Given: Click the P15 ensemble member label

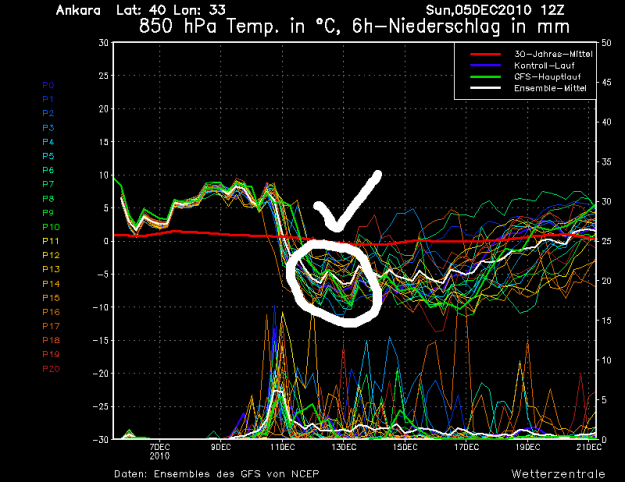Looking at the screenshot, I should [x=22, y=298].
